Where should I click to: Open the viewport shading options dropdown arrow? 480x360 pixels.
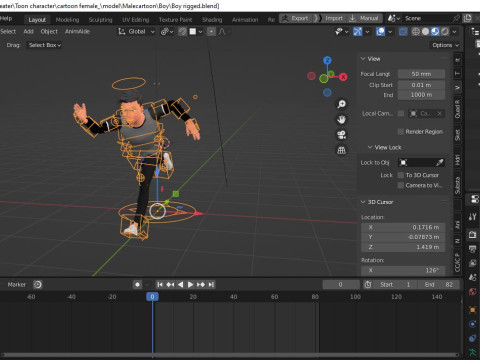pos(454,32)
